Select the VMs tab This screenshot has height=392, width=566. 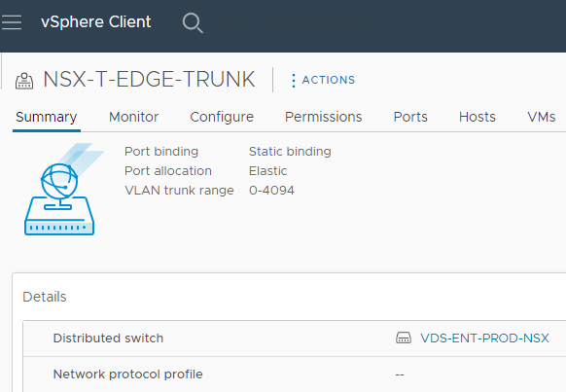point(541,117)
